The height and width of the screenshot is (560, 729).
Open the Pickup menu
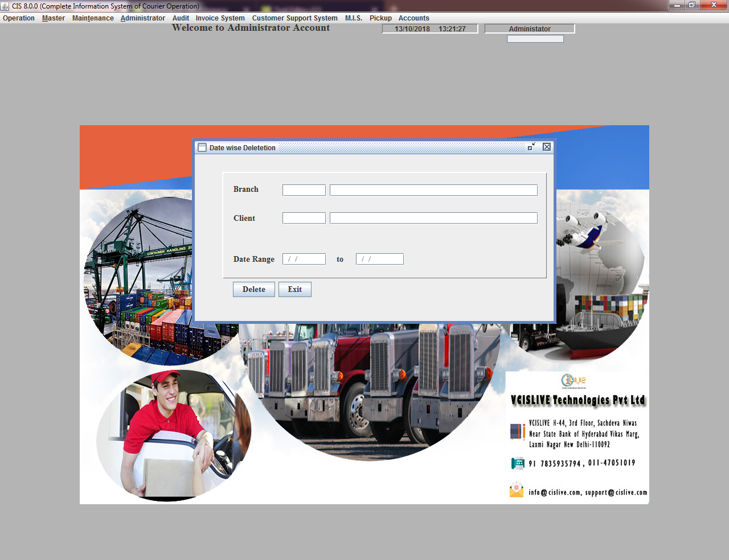coord(380,18)
